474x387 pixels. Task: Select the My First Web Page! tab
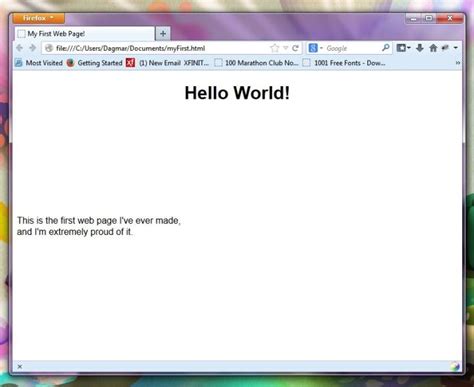click(x=85, y=34)
